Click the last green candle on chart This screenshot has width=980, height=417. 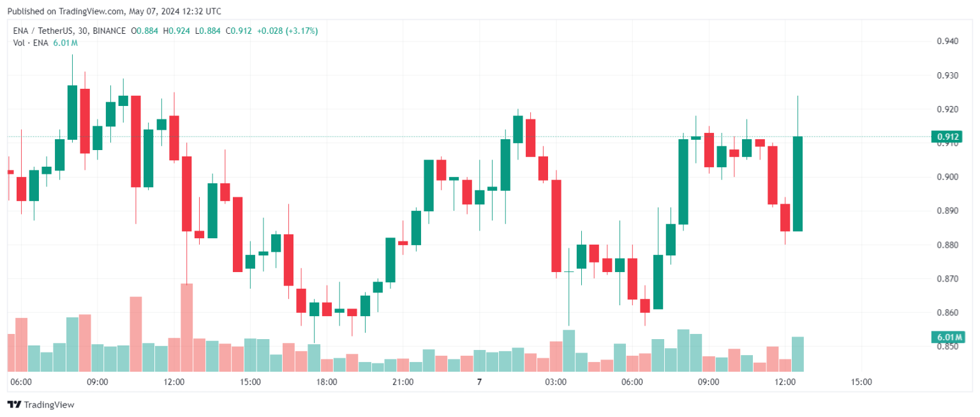(x=798, y=184)
